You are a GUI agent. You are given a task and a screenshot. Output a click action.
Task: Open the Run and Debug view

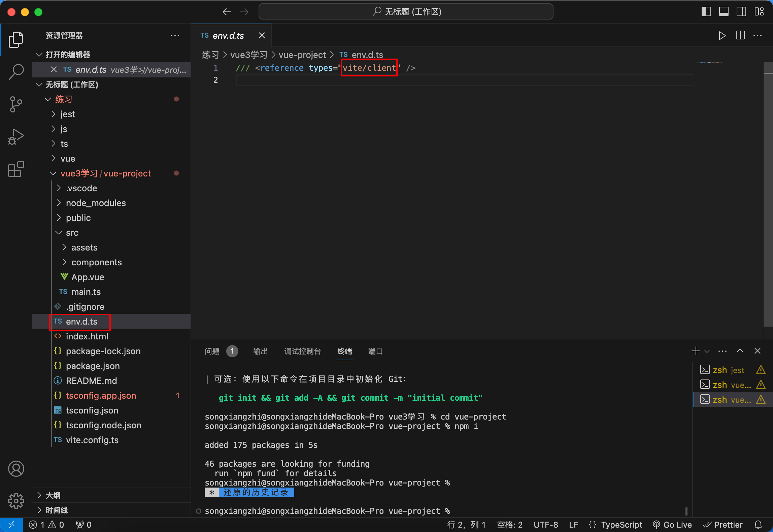tap(15, 136)
